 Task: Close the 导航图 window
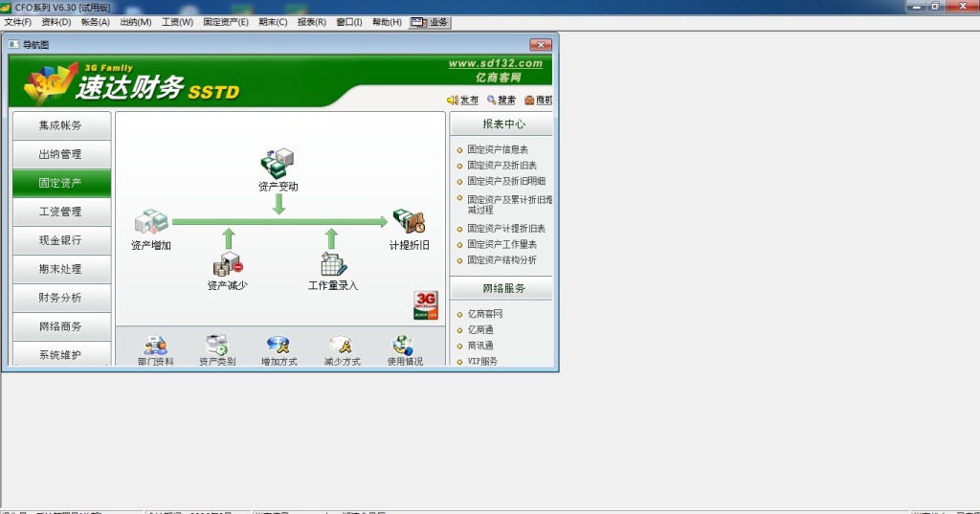[x=541, y=44]
